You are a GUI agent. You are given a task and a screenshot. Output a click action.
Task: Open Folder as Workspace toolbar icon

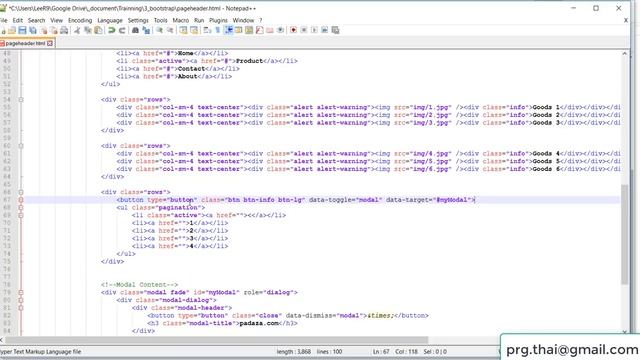coord(270,30)
